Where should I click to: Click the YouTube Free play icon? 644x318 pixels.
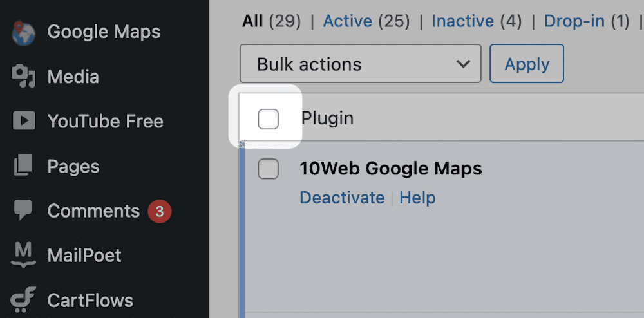(24, 121)
